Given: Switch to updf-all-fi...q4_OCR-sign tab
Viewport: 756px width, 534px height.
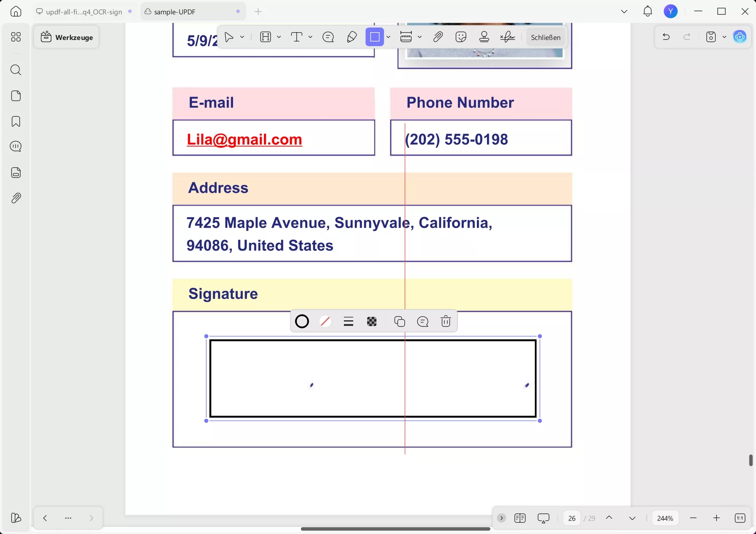Looking at the screenshot, I should (x=84, y=12).
